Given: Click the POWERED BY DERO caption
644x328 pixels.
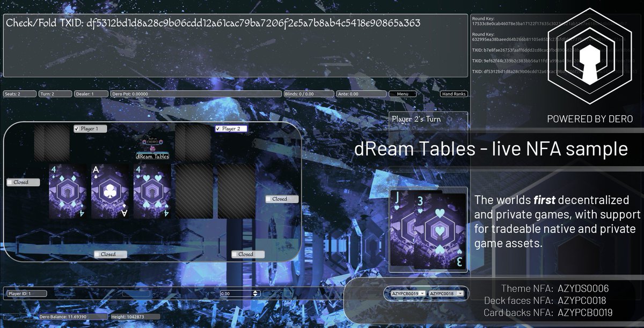Looking at the screenshot, I should [x=590, y=119].
